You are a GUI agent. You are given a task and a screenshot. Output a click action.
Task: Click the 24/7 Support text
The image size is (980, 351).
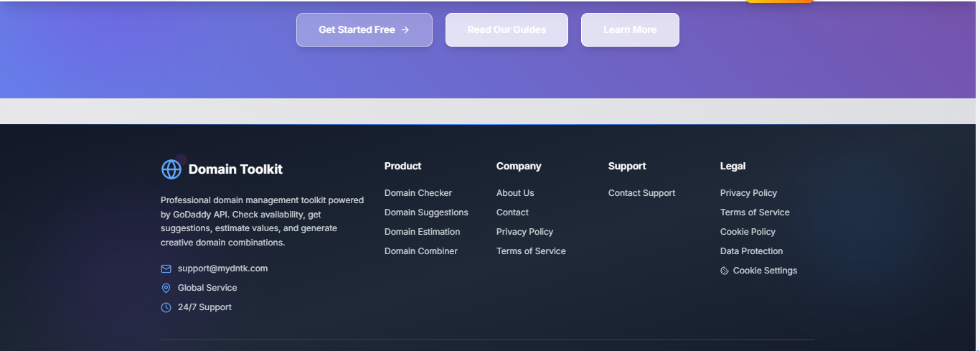(x=204, y=307)
